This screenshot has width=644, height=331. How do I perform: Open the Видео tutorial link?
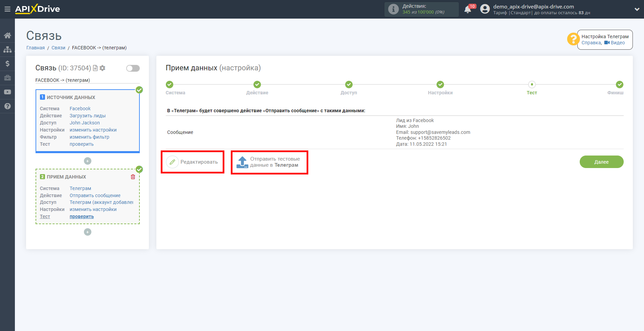pyautogui.click(x=615, y=43)
